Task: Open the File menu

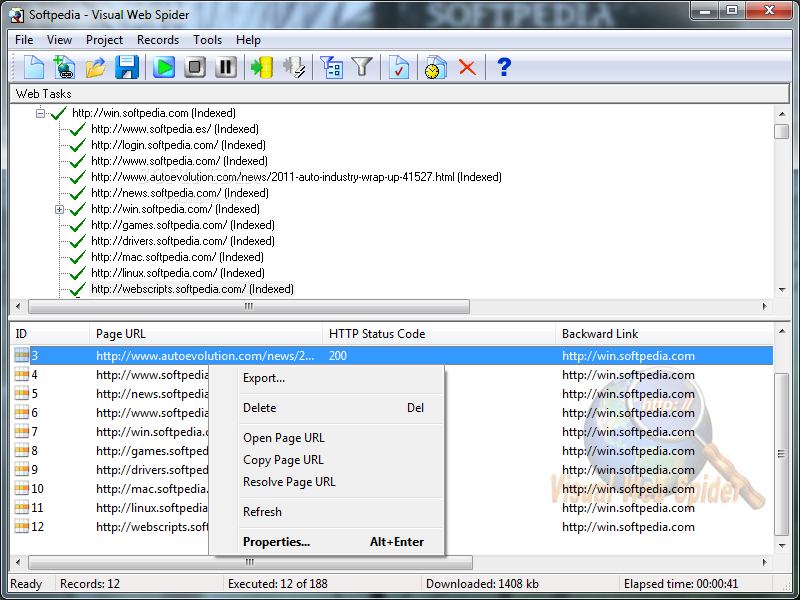Action: click(x=24, y=40)
